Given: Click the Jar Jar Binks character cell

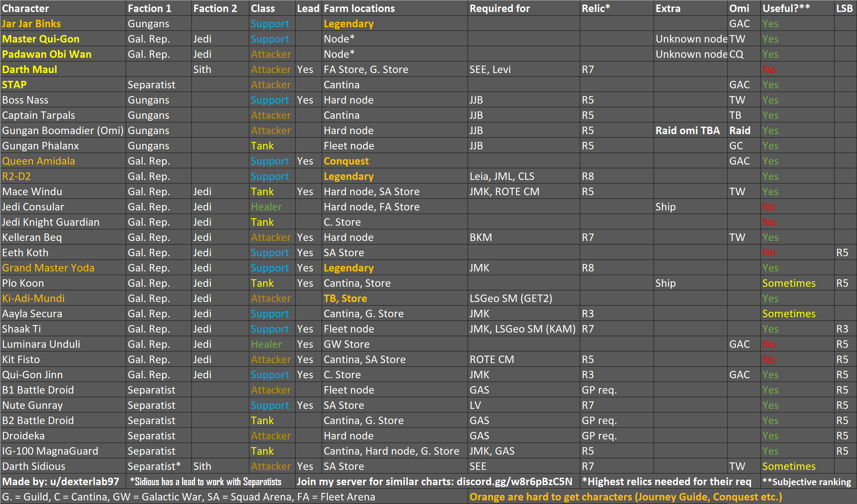Looking at the screenshot, I should tap(31, 23).
